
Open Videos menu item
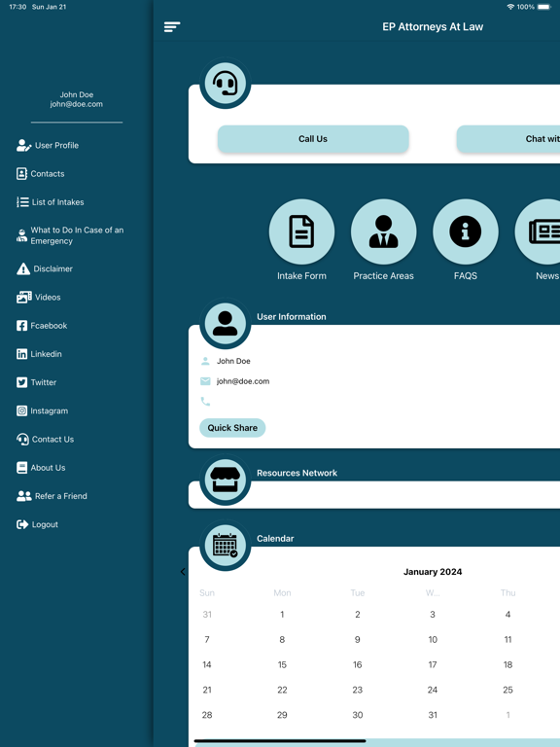click(39, 298)
